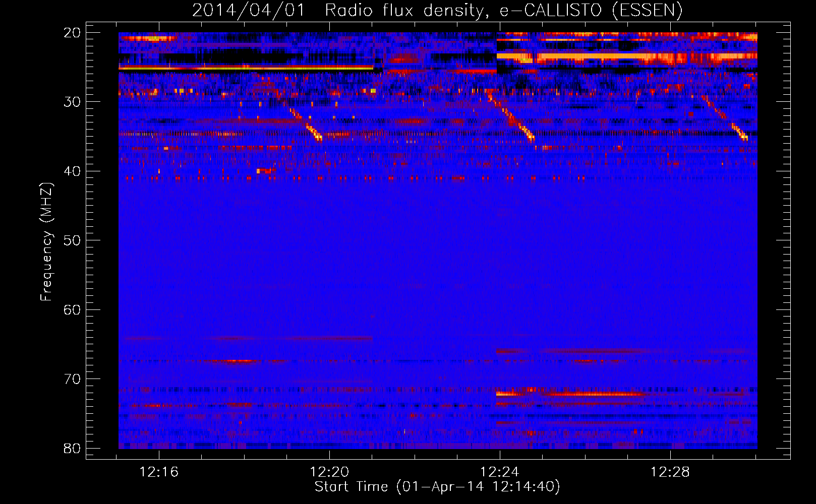Click the 12:16 time tick label
This screenshot has height=504, width=816.
[159, 472]
